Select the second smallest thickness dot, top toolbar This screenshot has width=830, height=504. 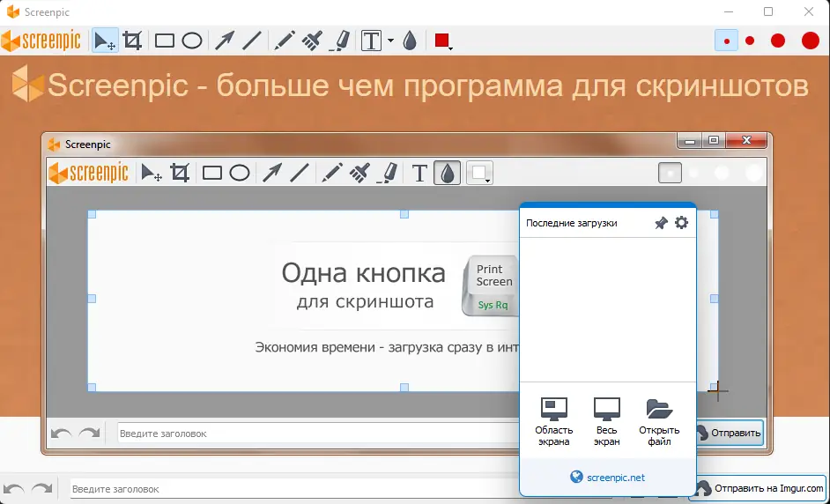click(x=750, y=41)
